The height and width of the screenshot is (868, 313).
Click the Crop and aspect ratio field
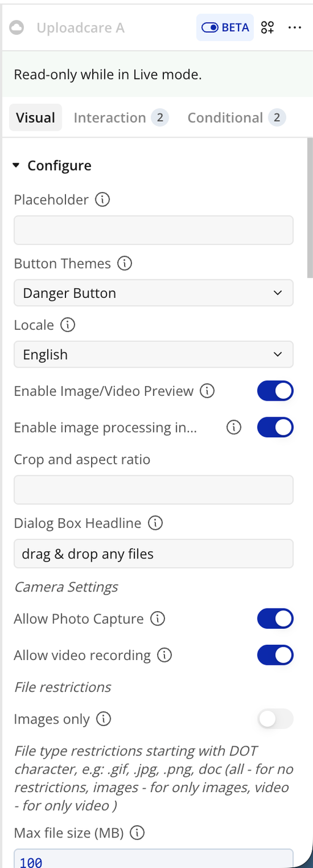(153, 490)
